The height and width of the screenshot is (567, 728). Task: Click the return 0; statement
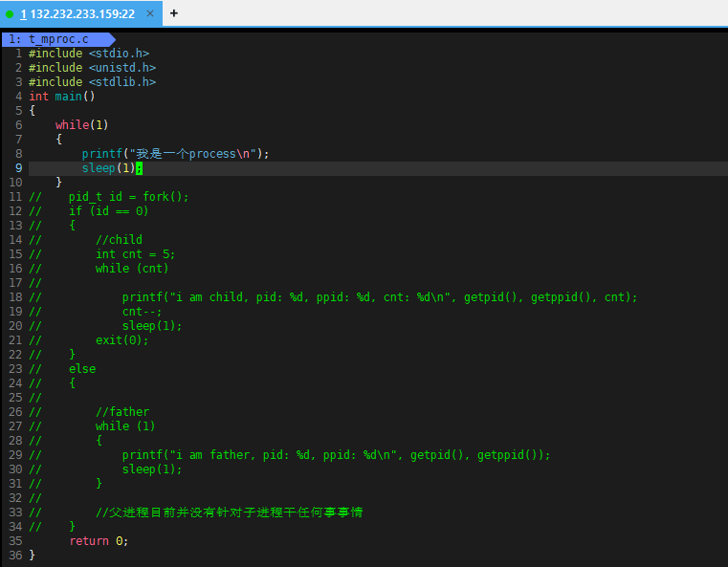point(99,541)
